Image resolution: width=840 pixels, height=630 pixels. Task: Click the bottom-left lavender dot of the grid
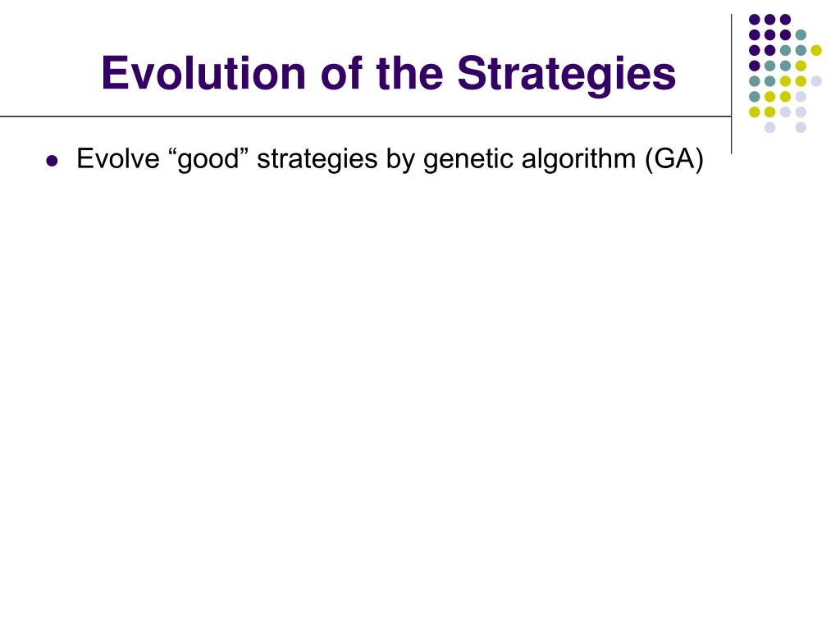coord(769,127)
